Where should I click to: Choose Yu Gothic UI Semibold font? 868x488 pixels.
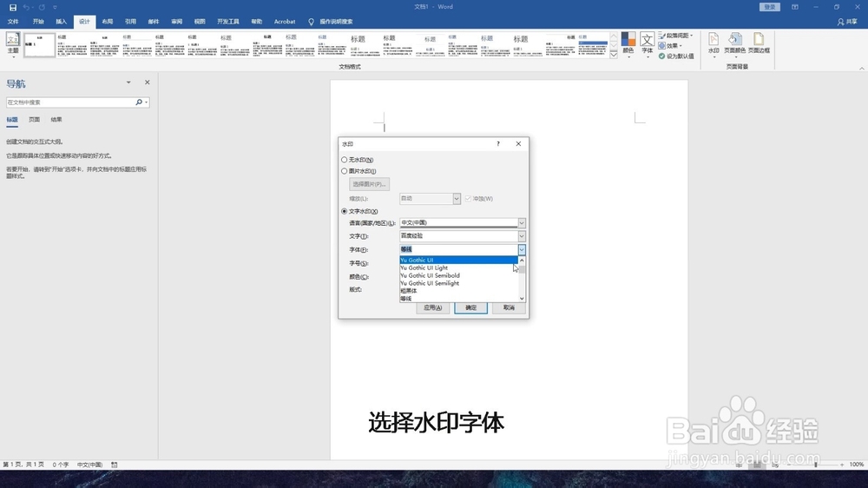[458, 275]
